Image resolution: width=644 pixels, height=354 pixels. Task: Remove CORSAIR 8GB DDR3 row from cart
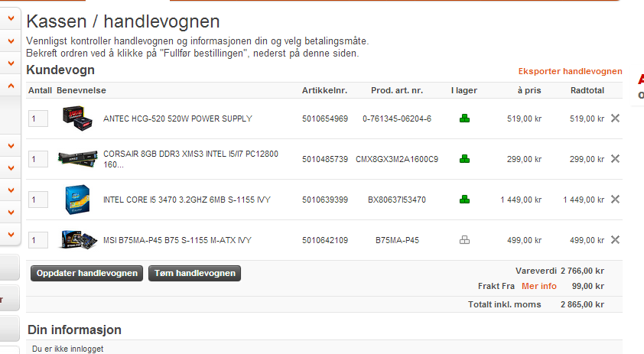(x=615, y=159)
